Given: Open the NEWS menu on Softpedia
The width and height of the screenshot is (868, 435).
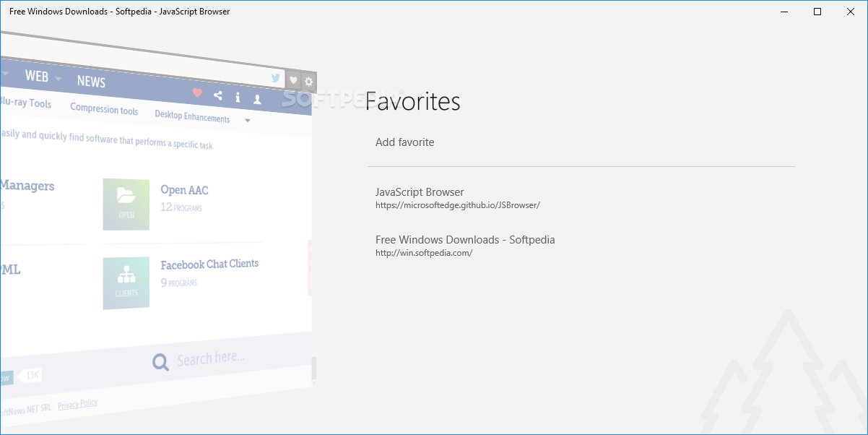Looking at the screenshot, I should point(91,81).
